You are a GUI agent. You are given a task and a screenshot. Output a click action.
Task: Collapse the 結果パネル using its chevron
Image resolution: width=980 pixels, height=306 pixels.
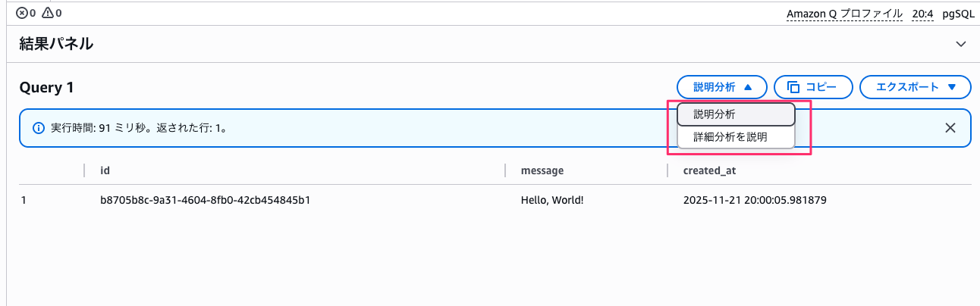(x=961, y=44)
